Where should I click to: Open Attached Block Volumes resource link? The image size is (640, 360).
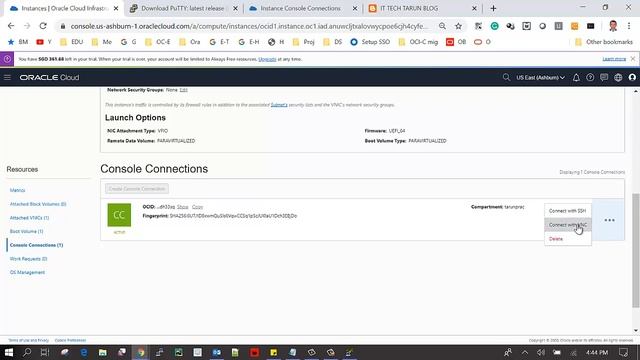[38, 204]
